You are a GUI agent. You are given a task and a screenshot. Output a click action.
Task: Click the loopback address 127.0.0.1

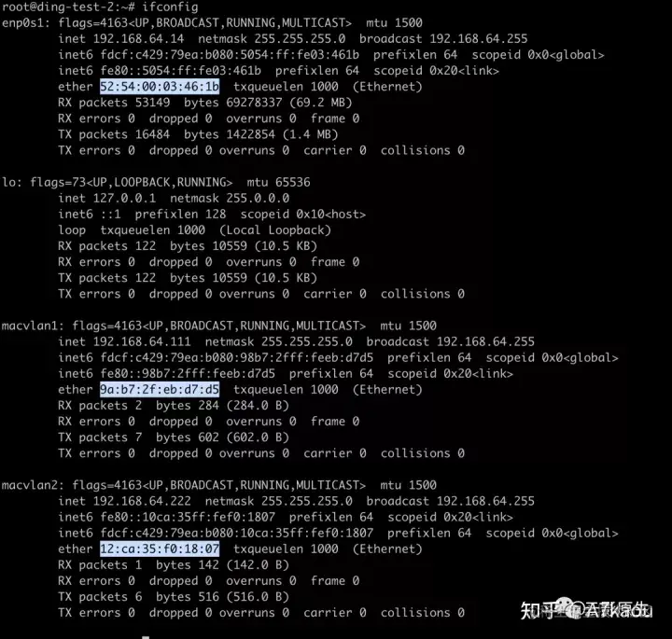(x=124, y=198)
